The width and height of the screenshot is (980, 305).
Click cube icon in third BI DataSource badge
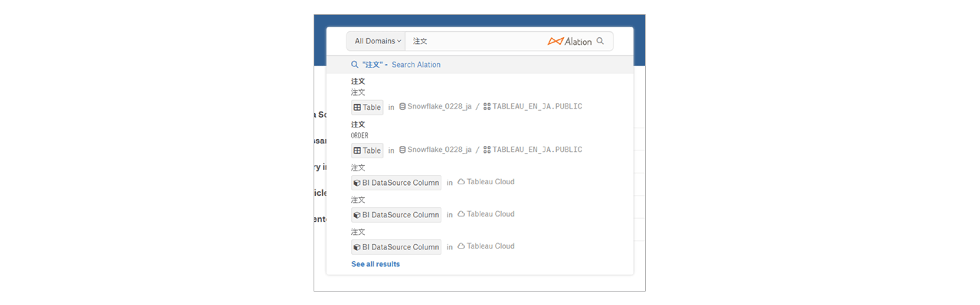click(357, 248)
